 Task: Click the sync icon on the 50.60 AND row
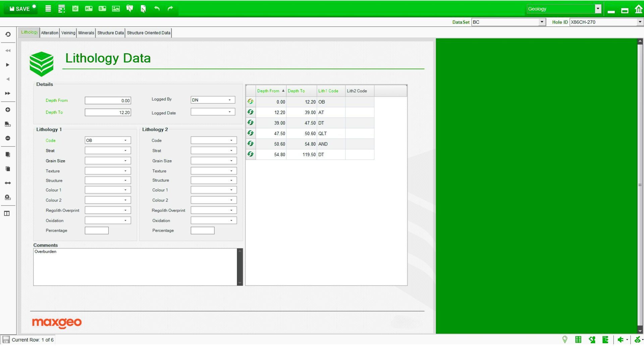pos(250,144)
